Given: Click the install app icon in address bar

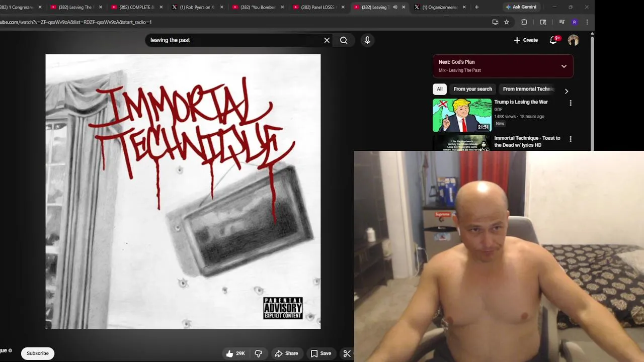Looking at the screenshot, I should coord(495,22).
